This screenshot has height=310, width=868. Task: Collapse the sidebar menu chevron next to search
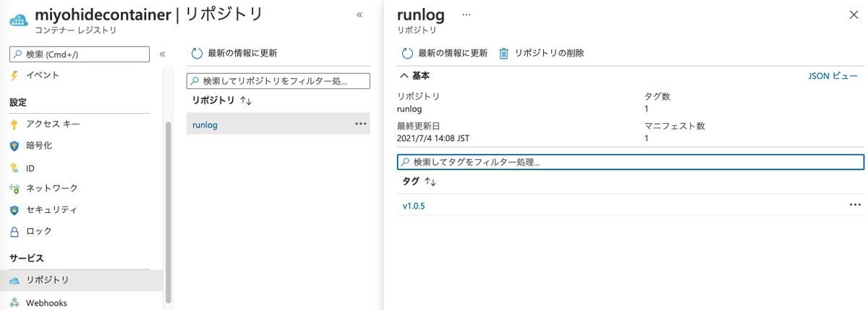point(162,54)
